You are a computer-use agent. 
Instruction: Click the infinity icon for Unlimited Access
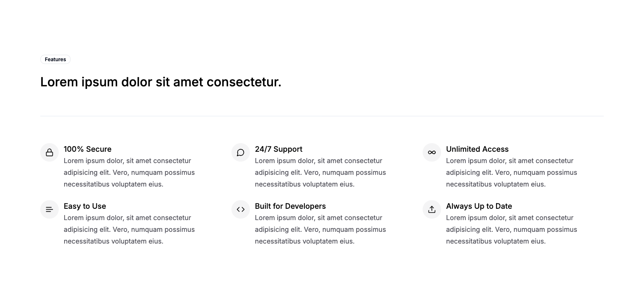pos(432,152)
